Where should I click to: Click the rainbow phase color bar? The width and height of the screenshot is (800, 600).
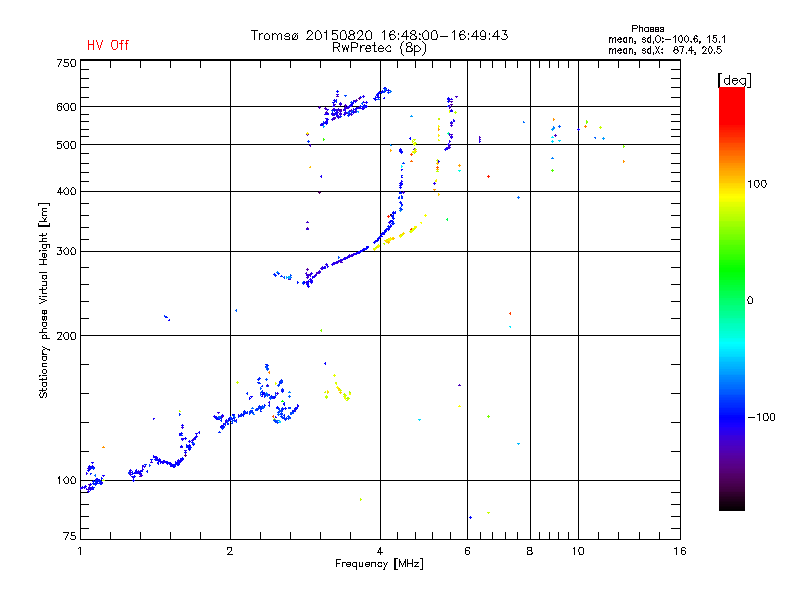(732, 298)
